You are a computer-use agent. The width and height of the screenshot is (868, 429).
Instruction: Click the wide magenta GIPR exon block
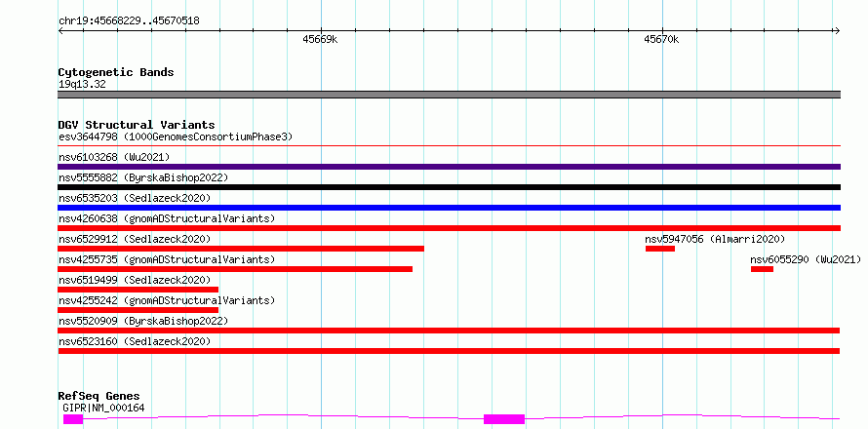coord(504,419)
